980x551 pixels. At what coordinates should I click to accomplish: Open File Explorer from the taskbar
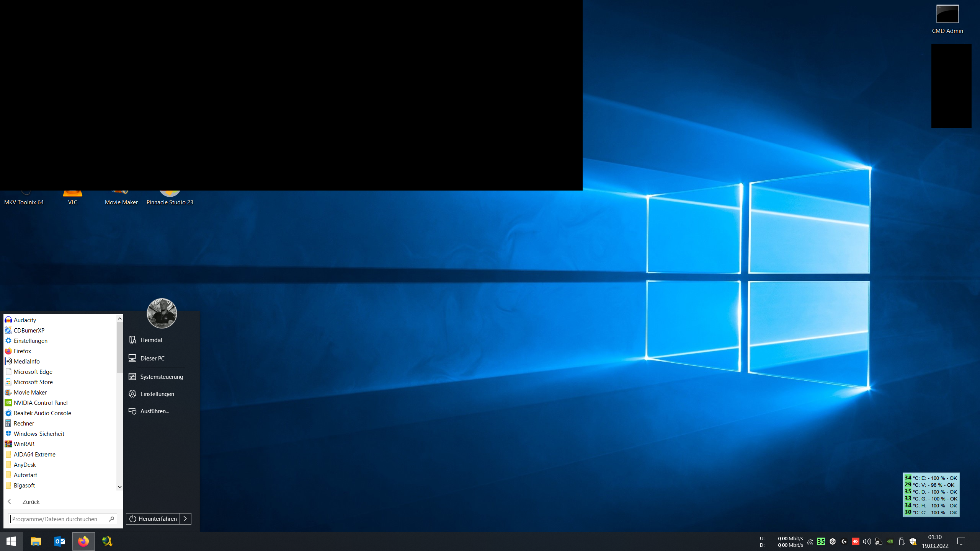point(36,541)
